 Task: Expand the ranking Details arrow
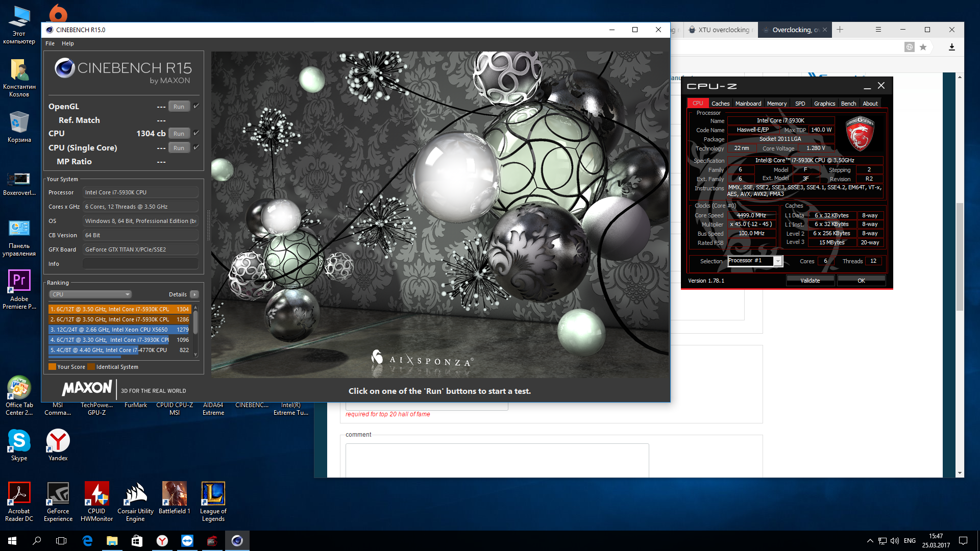[194, 294]
